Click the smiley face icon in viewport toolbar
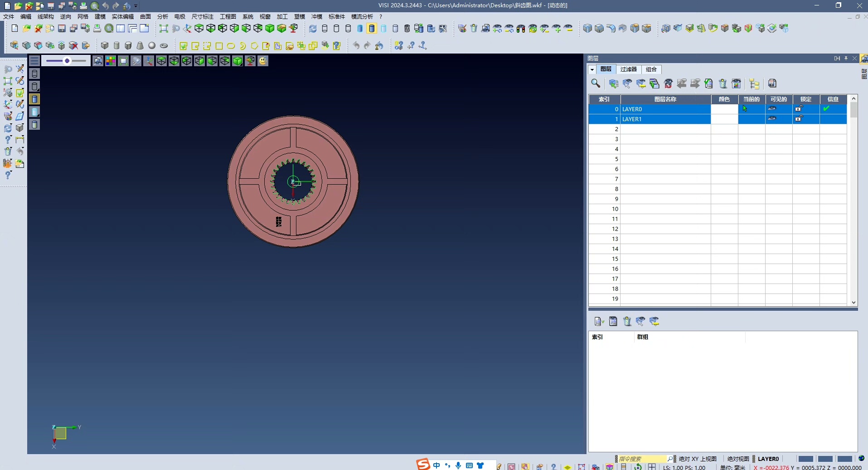The image size is (868, 470). (x=263, y=61)
